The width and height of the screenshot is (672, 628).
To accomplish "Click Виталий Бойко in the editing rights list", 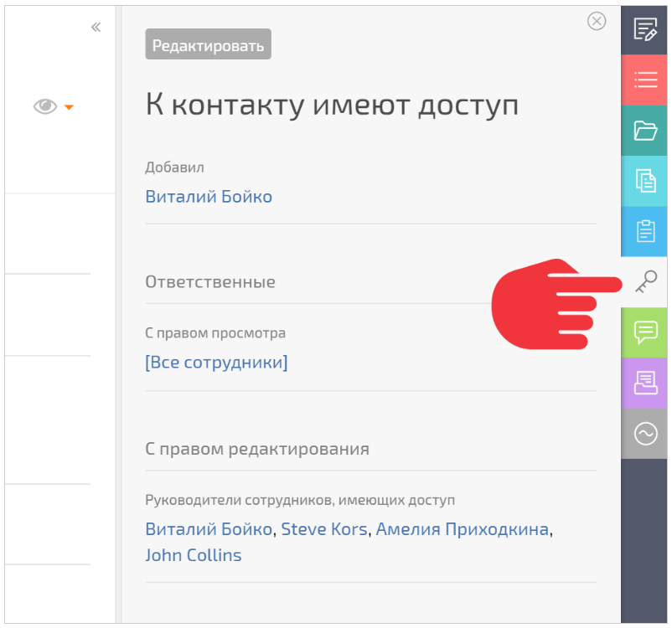I will pyautogui.click(x=209, y=529).
